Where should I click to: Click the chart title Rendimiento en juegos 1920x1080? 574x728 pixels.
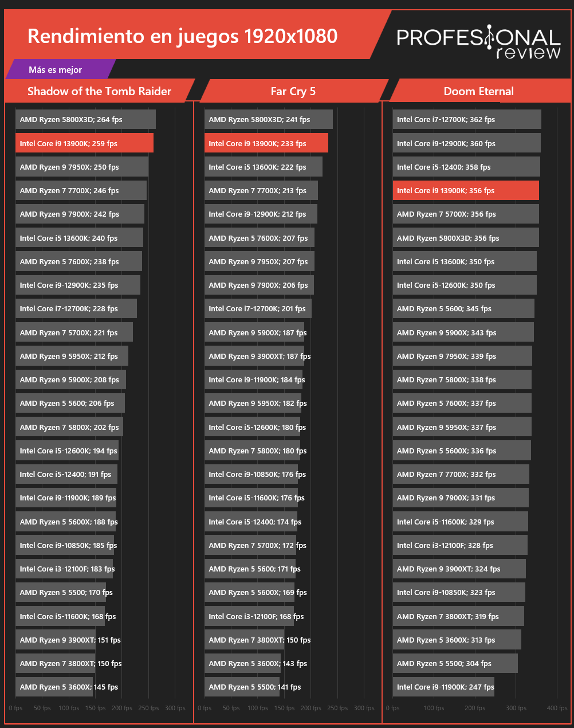click(x=183, y=36)
